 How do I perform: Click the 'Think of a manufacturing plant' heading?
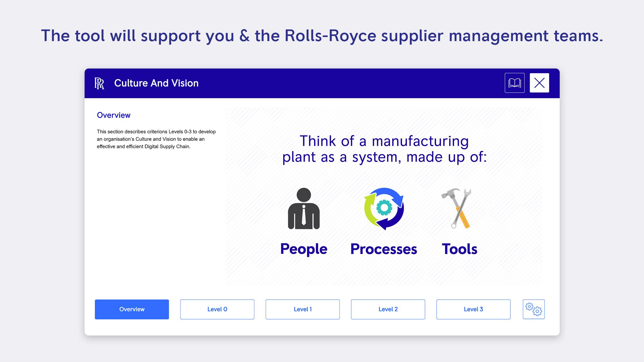(384, 149)
